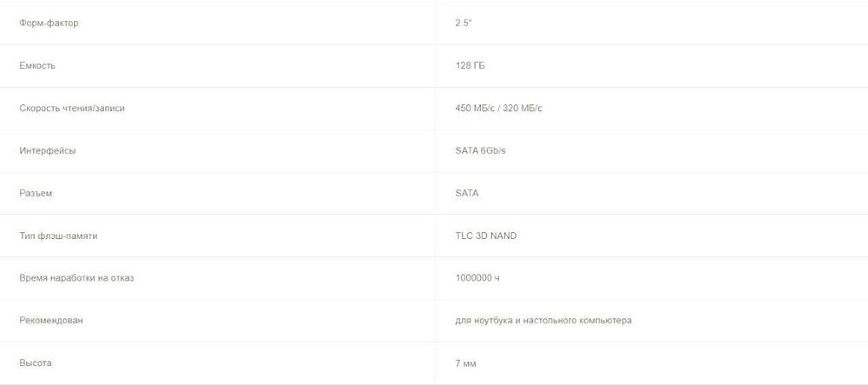The image size is (868, 385).
Task: Click the Форм-фактор label
Action: point(49,23)
